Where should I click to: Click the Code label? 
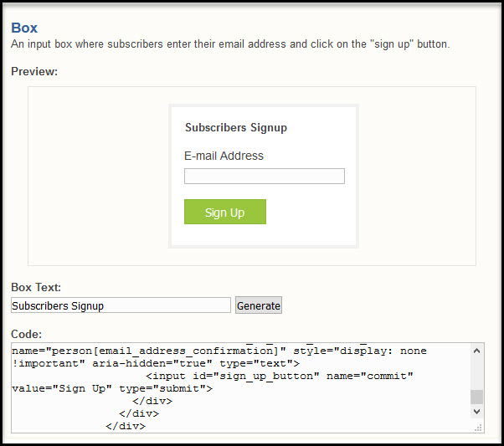point(26,334)
